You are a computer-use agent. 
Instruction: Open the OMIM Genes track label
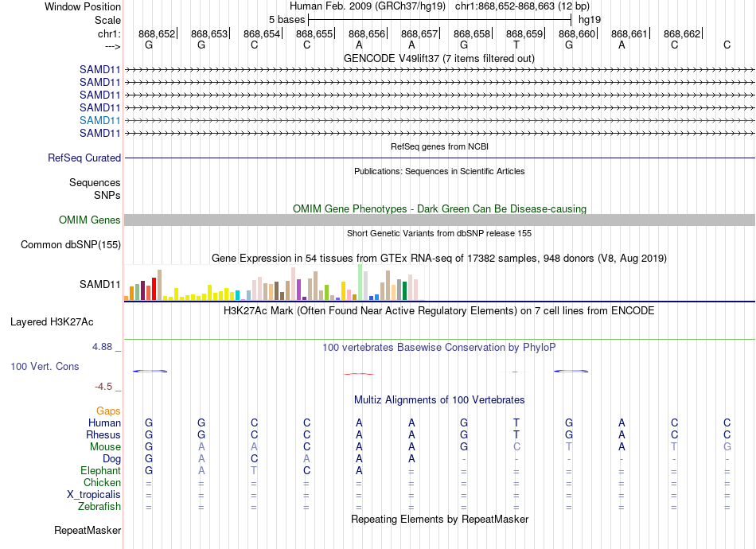(x=90, y=220)
